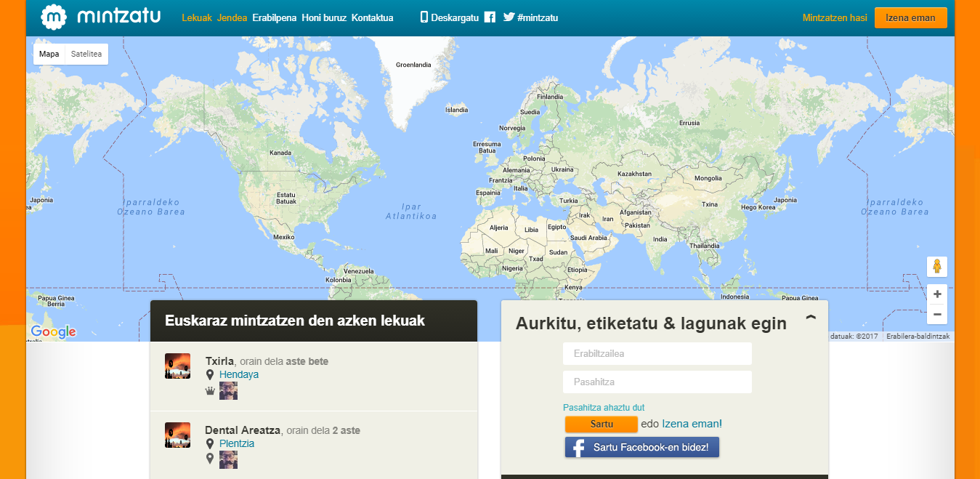Click the Mintzatzen hasi link
This screenshot has height=479, width=980.
pos(835,18)
